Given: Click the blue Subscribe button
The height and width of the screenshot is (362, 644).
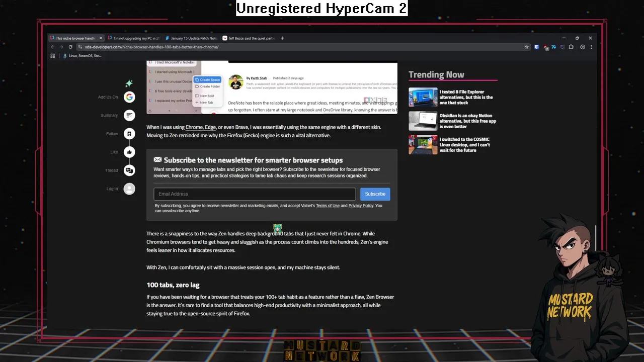Looking at the screenshot, I should click(375, 194).
